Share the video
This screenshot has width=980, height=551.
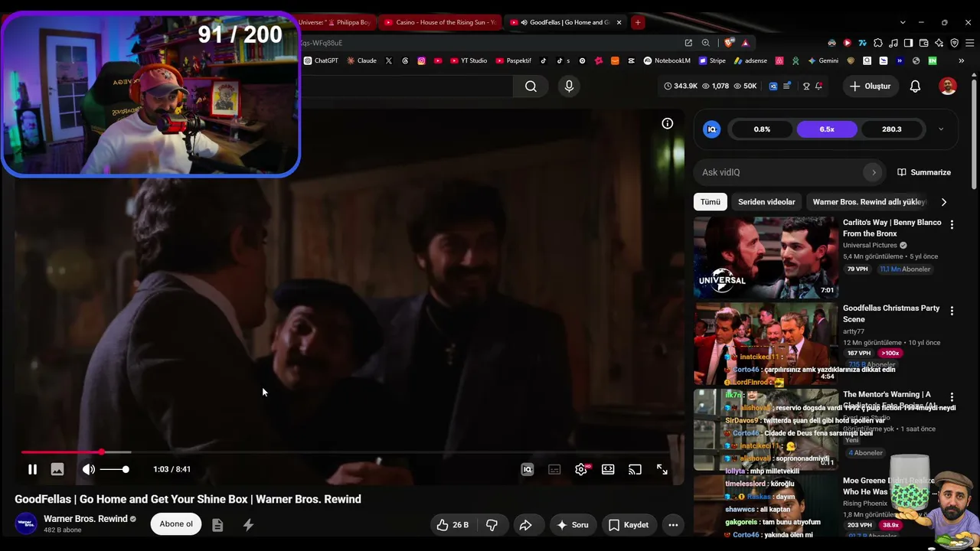coord(526,525)
